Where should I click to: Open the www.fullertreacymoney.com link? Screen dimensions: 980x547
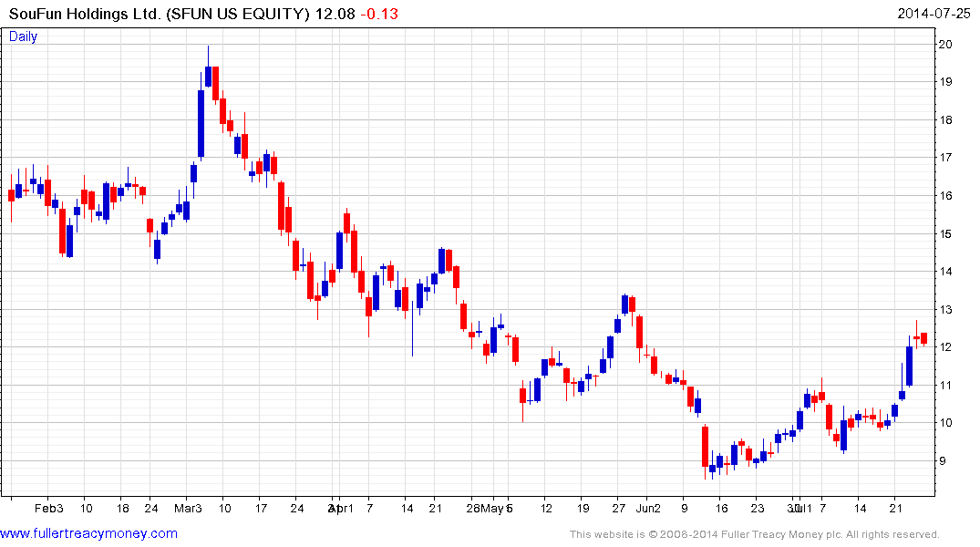point(88,533)
